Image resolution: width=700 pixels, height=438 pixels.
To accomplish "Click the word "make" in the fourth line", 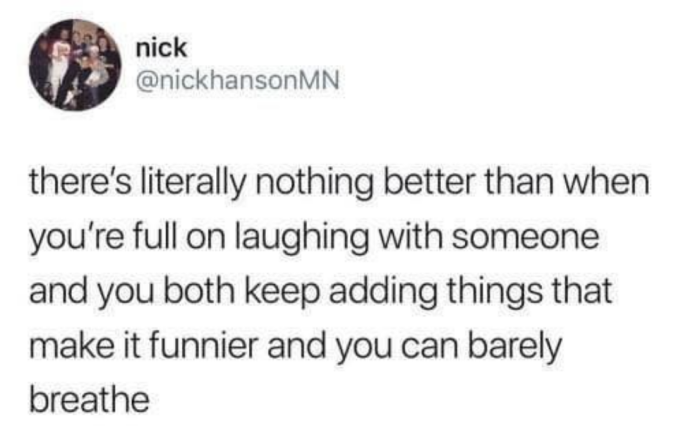I will tap(73, 346).
